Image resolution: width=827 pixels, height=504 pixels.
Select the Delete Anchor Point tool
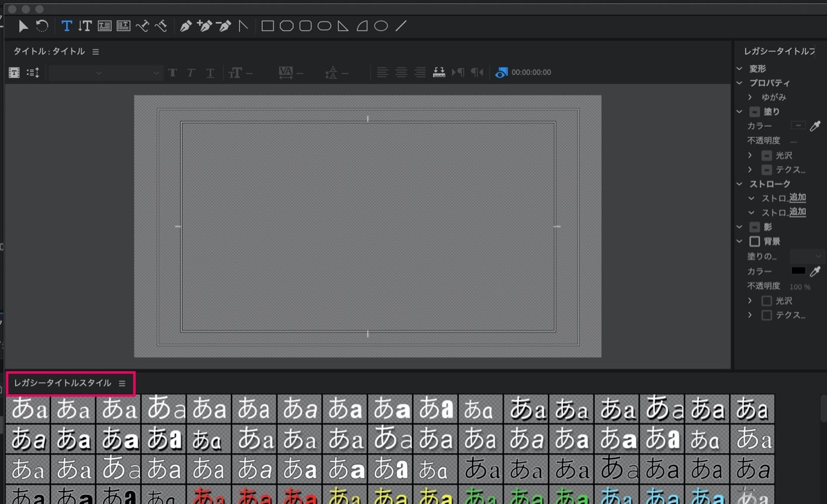point(223,26)
